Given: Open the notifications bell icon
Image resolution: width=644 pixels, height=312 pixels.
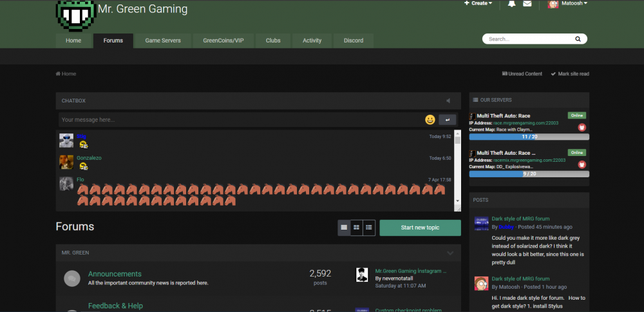Looking at the screenshot, I should (x=511, y=4).
